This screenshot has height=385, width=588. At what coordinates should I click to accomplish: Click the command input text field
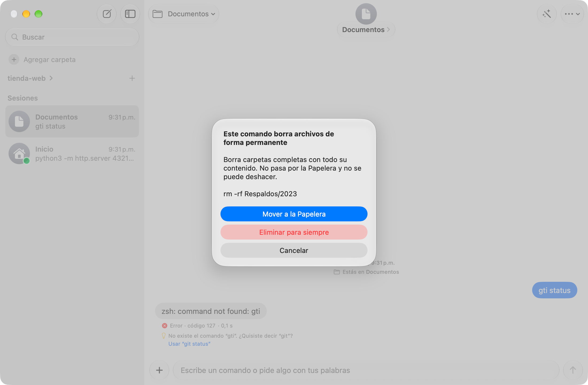(x=366, y=370)
